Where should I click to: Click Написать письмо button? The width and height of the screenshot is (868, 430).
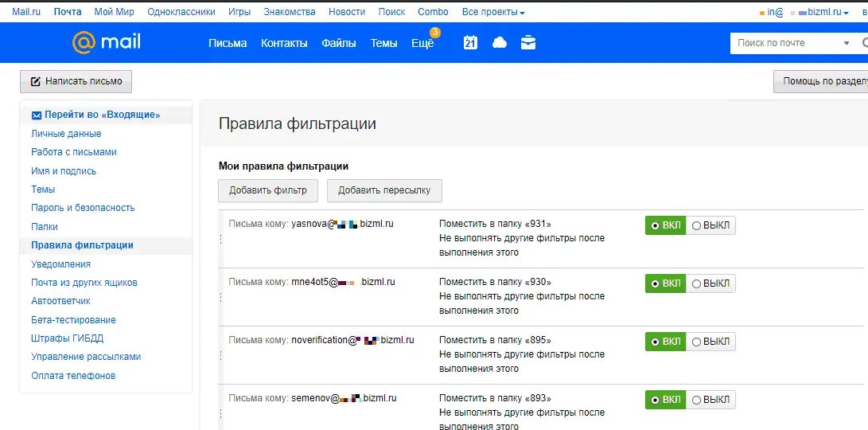pyautogui.click(x=76, y=81)
